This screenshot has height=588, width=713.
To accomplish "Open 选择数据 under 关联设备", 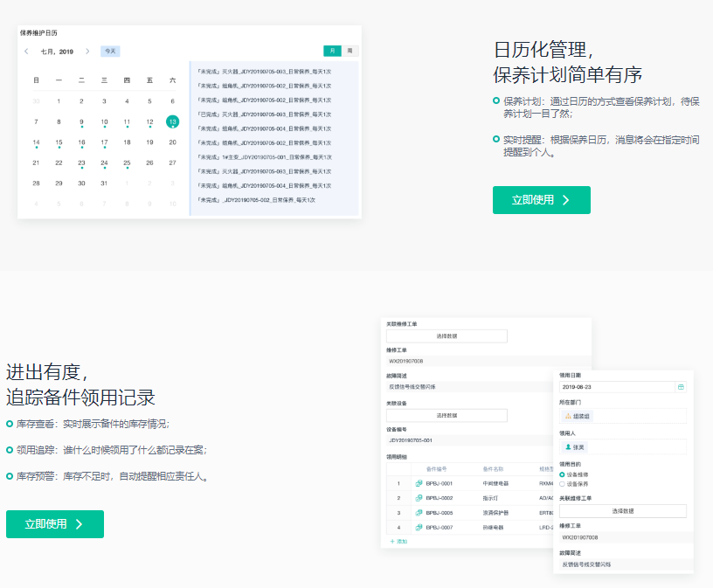I will pyautogui.click(x=446, y=415).
